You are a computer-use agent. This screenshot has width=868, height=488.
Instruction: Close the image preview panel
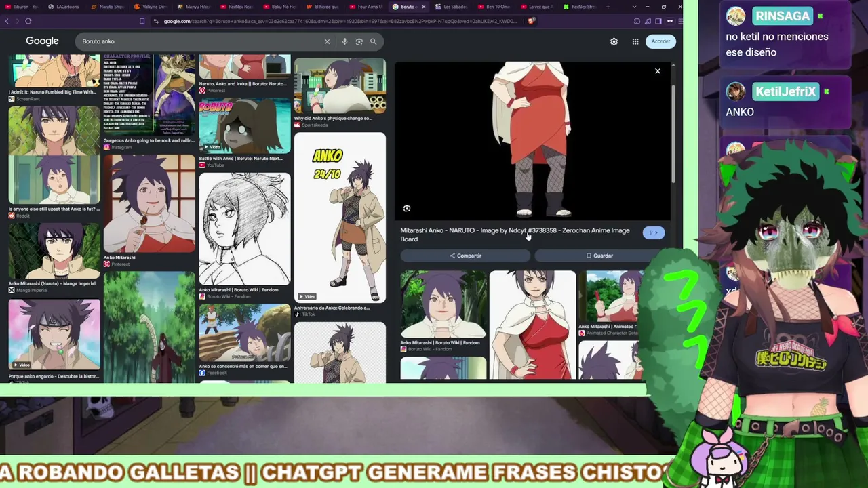(x=657, y=71)
